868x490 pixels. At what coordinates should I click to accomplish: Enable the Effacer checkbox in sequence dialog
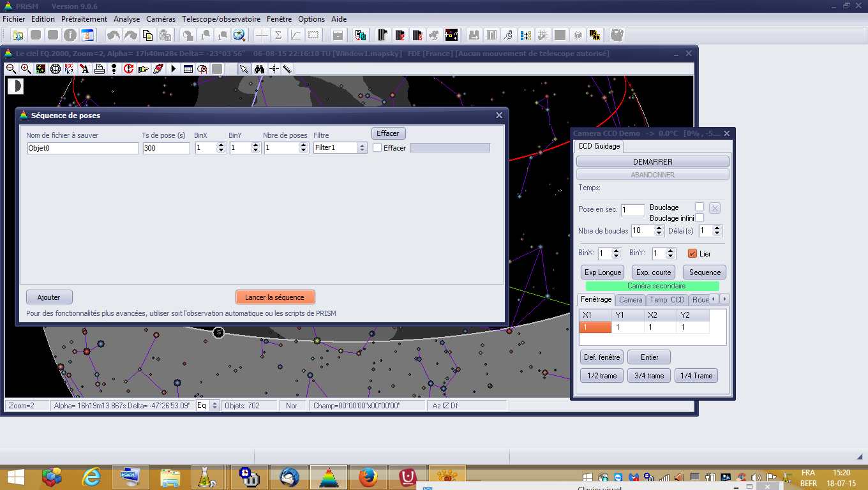(x=378, y=148)
